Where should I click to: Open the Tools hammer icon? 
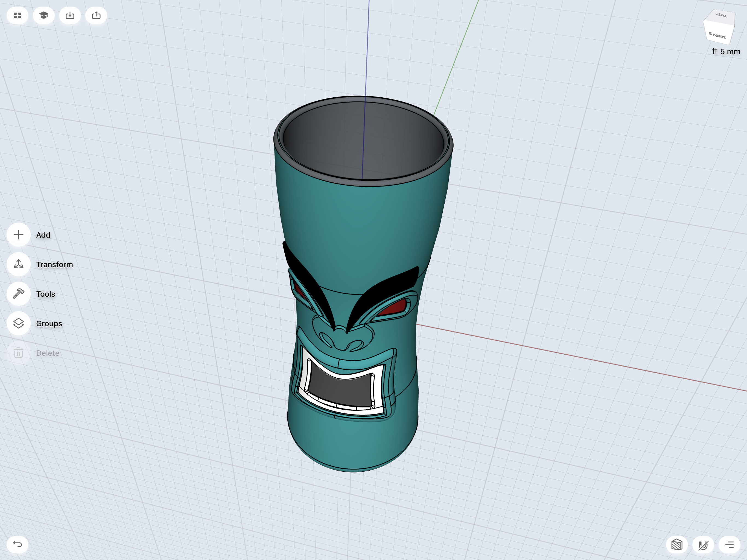(x=19, y=294)
